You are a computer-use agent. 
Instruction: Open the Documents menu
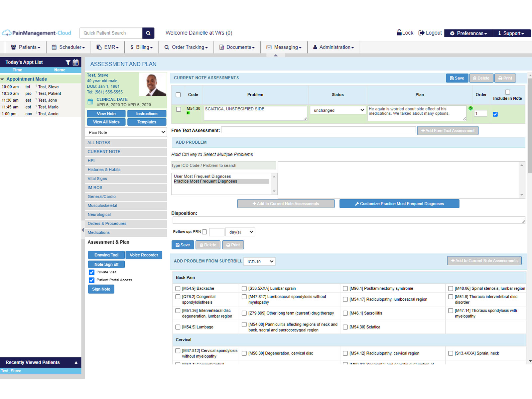point(237,47)
